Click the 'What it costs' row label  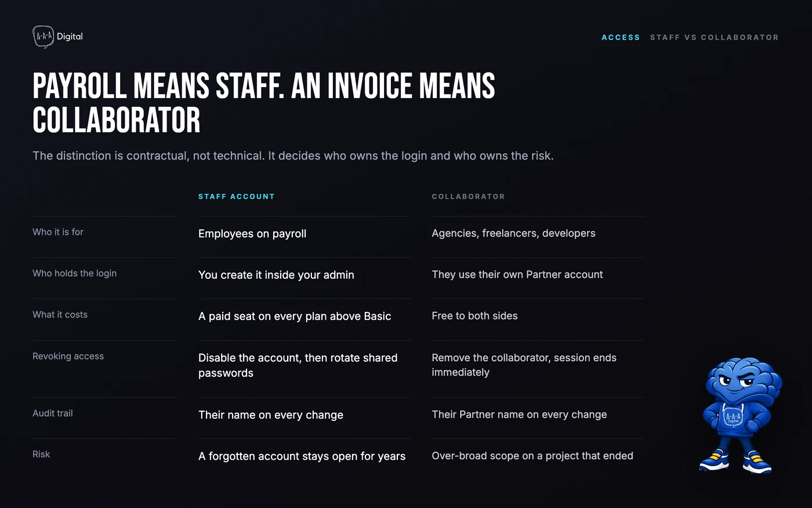[60, 315]
